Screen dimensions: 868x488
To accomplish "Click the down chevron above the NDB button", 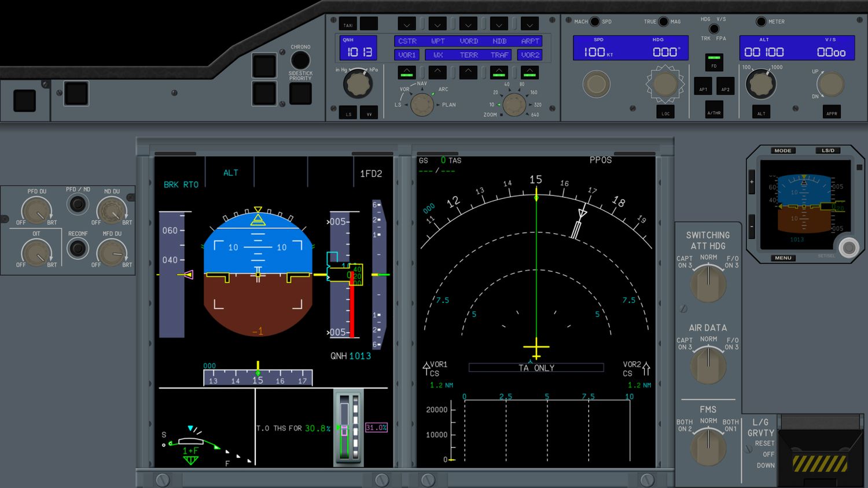I will point(498,24).
